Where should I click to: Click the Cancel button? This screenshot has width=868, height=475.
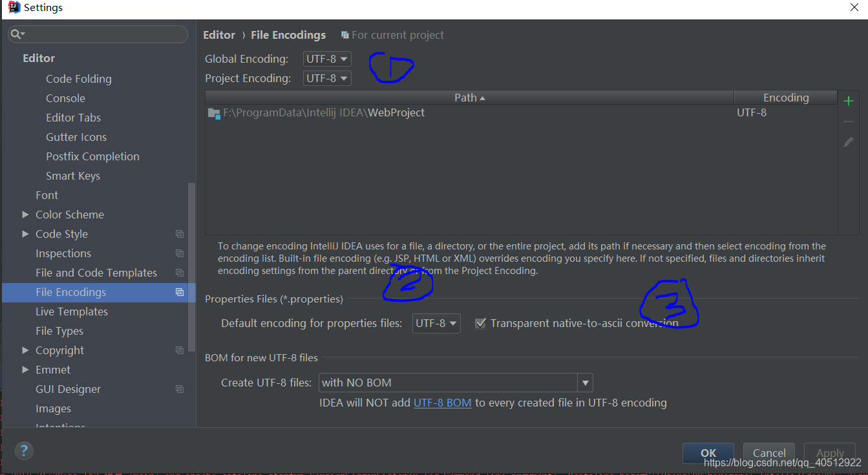click(x=769, y=452)
